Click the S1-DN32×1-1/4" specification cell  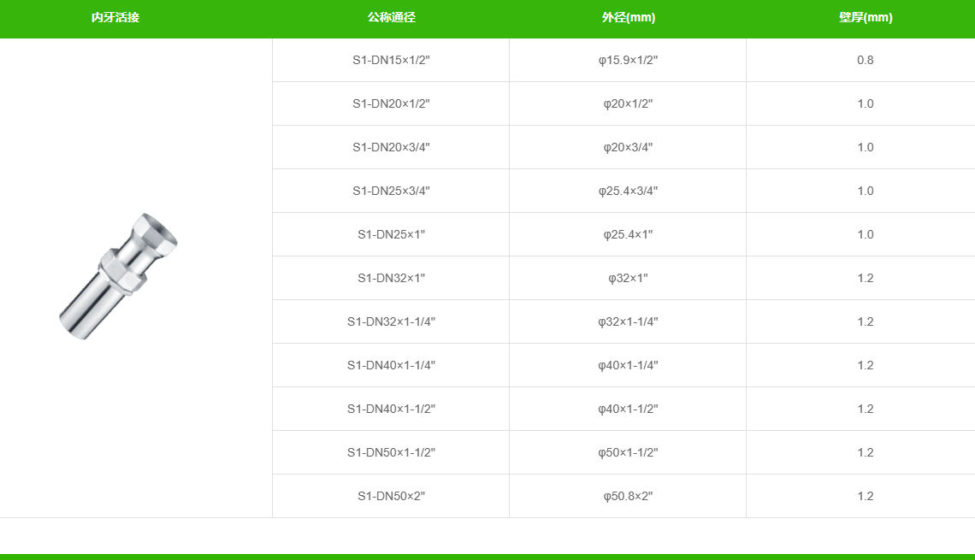[391, 321]
